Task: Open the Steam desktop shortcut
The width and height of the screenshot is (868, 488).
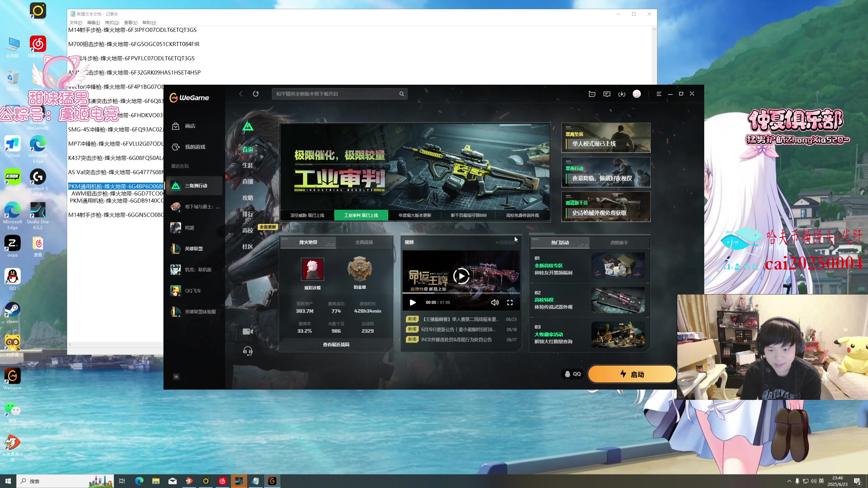Action: [x=13, y=313]
